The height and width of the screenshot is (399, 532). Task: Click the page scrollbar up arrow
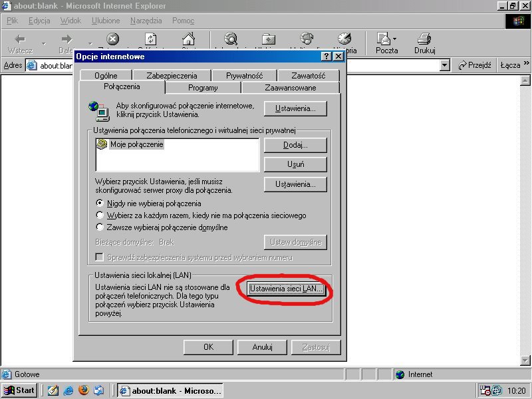pyautogui.click(x=525, y=80)
